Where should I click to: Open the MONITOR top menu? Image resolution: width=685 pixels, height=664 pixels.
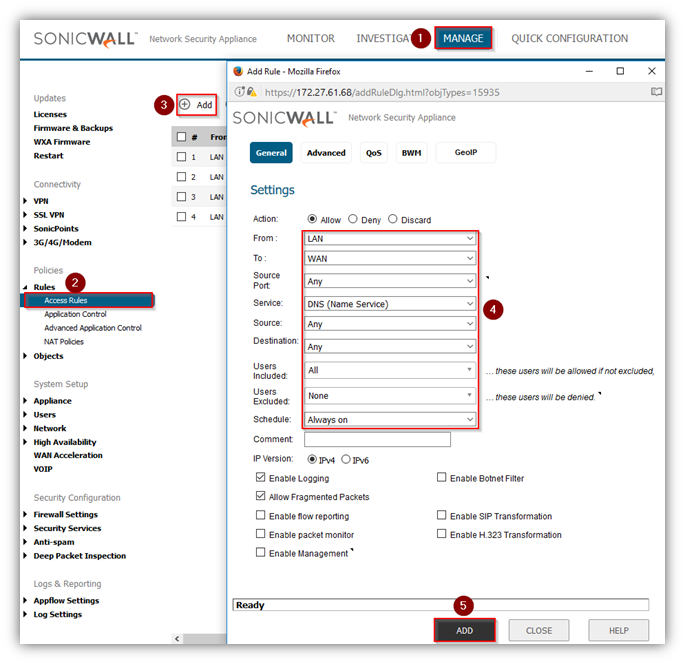[x=311, y=38]
